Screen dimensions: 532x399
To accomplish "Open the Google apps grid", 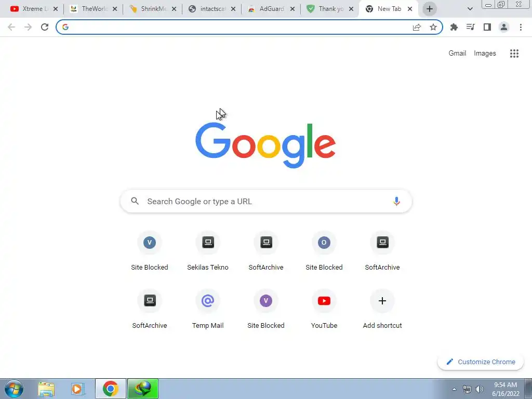I will coord(514,54).
